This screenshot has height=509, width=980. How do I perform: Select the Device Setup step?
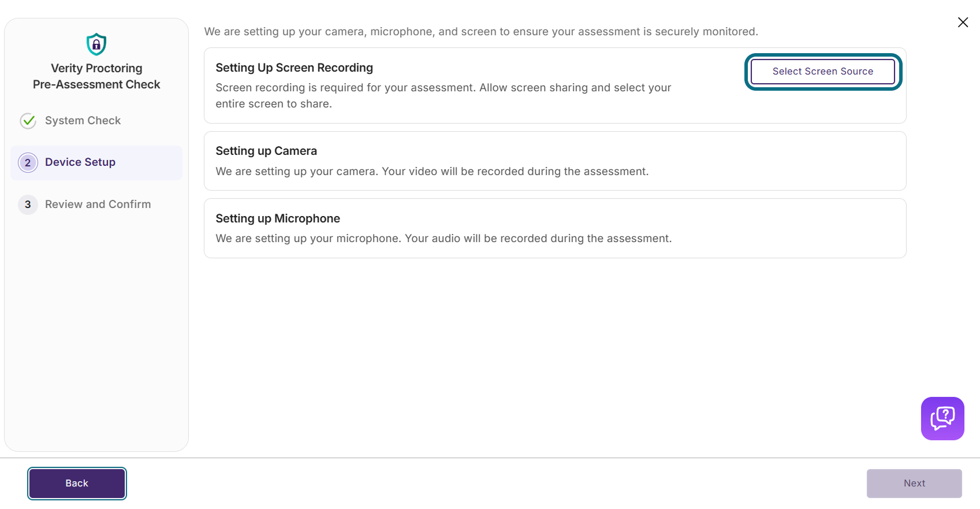(x=96, y=163)
